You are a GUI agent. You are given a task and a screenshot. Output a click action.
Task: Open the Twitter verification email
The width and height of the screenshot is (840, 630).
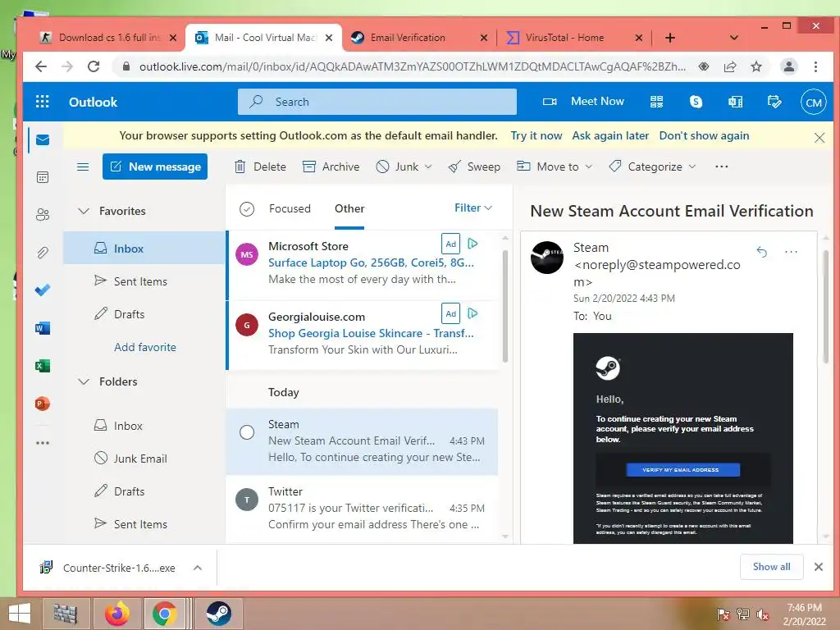pyautogui.click(x=362, y=508)
